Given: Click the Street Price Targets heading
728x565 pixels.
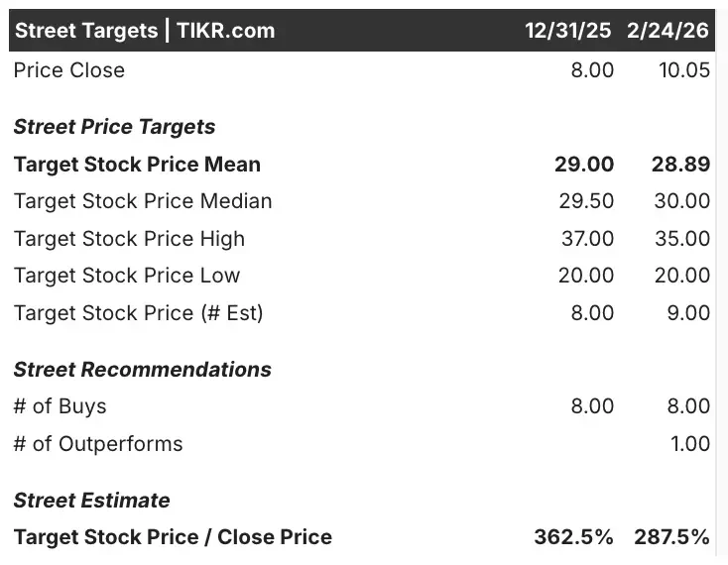Looking at the screenshot, I should (114, 127).
